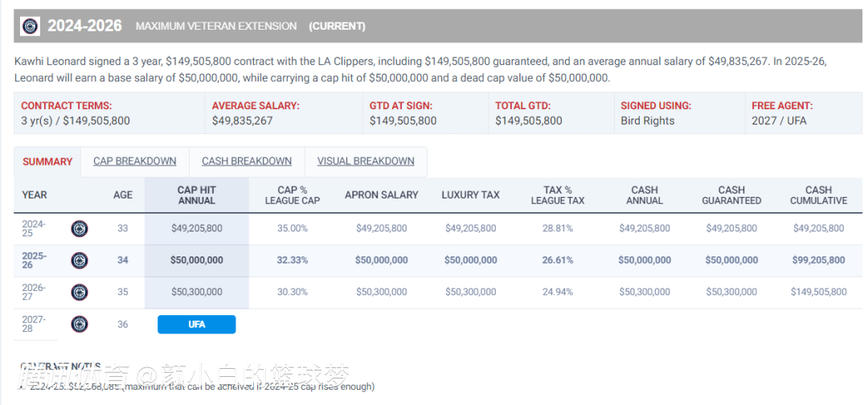Click the $50,300,000 cap hit cell

[196, 292]
